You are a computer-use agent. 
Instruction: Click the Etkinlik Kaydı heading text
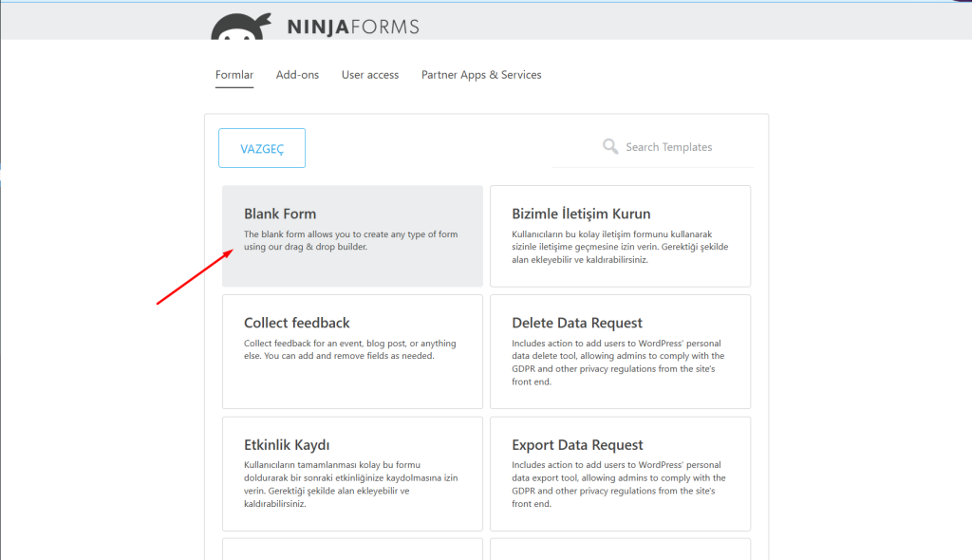pyautogui.click(x=287, y=444)
